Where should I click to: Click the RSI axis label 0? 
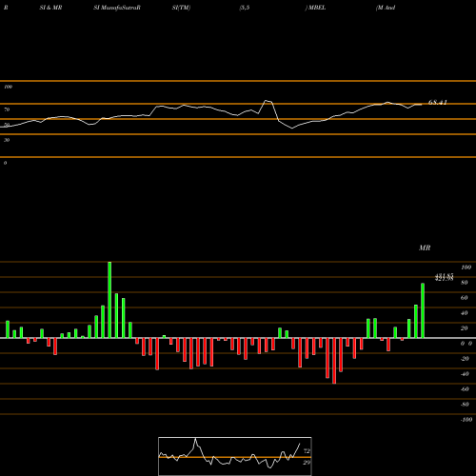tap(5, 163)
